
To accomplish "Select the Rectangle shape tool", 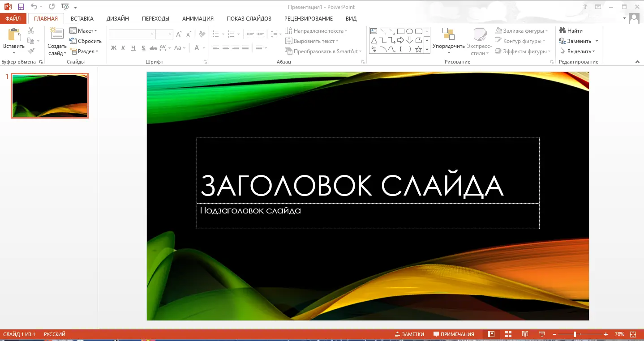I will tap(401, 31).
